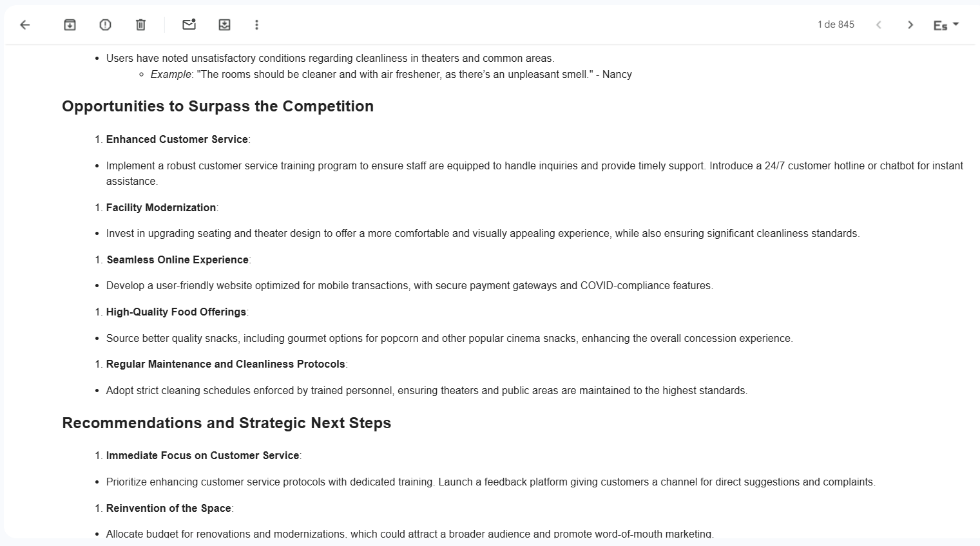Click the "Facility Modernization" list item

(161, 207)
